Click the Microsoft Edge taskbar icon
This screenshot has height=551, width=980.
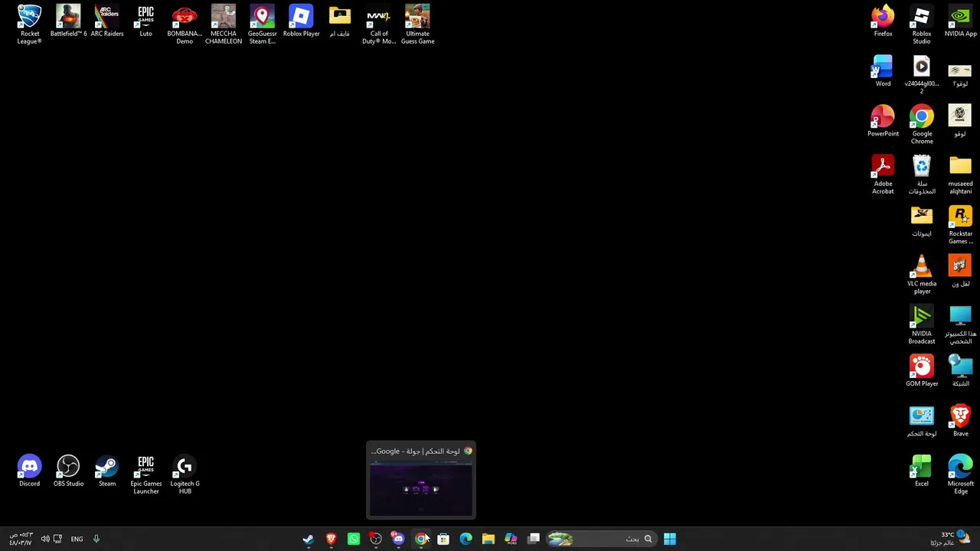coord(465,539)
